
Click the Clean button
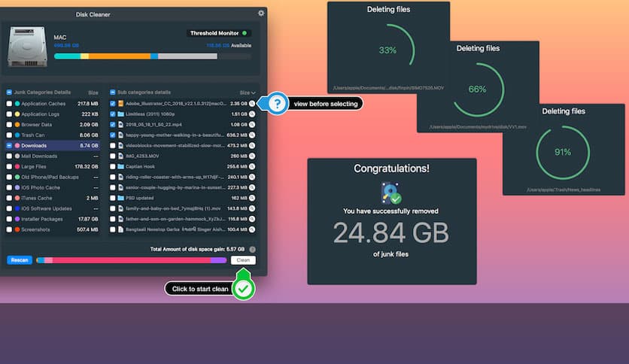[243, 260]
